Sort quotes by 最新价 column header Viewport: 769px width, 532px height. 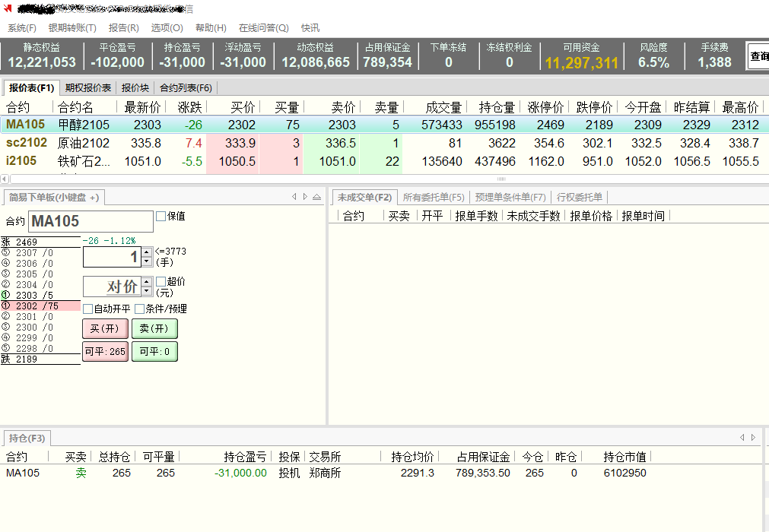click(x=142, y=107)
